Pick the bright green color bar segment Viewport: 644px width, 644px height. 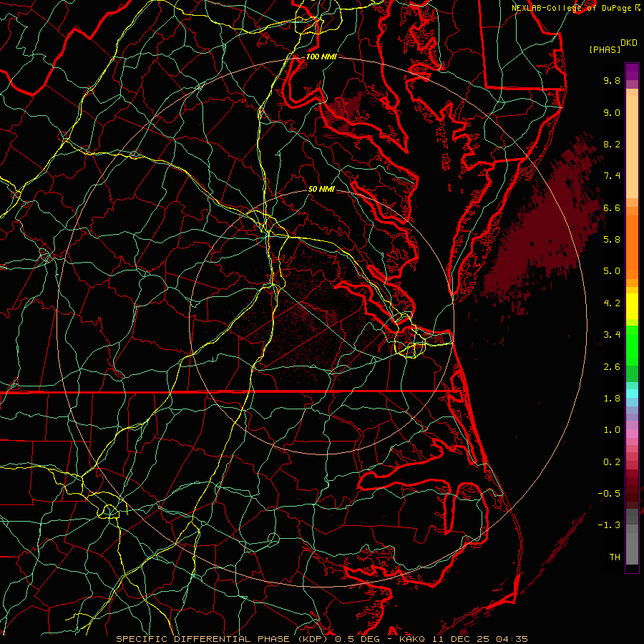632,346
